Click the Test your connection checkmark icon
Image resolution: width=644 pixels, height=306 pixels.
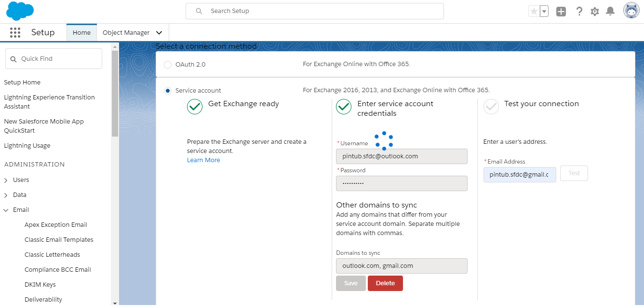click(x=491, y=107)
